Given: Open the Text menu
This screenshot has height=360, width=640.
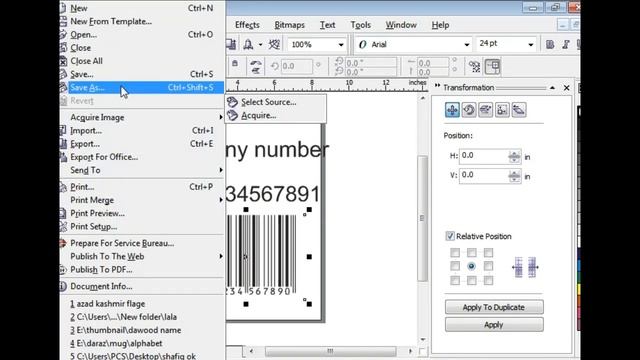Looking at the screenshot, I should coord(327,25).
